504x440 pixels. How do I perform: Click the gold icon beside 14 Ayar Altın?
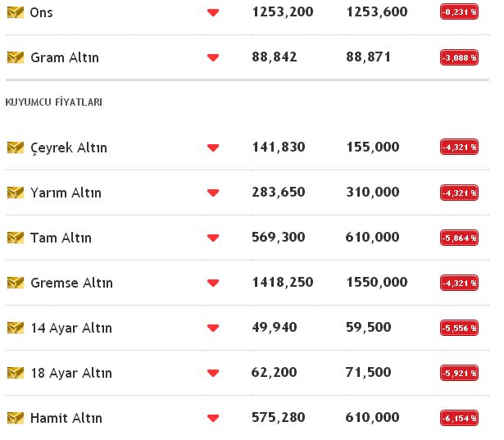[16, 328]
